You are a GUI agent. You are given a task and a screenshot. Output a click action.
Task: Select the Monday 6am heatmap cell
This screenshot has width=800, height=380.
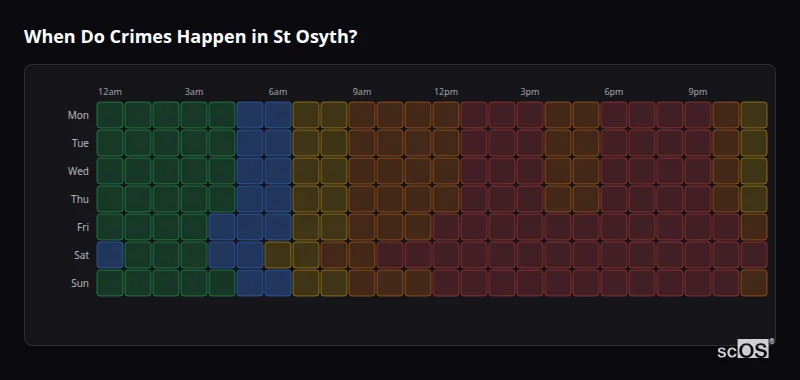tap(278, 115)
